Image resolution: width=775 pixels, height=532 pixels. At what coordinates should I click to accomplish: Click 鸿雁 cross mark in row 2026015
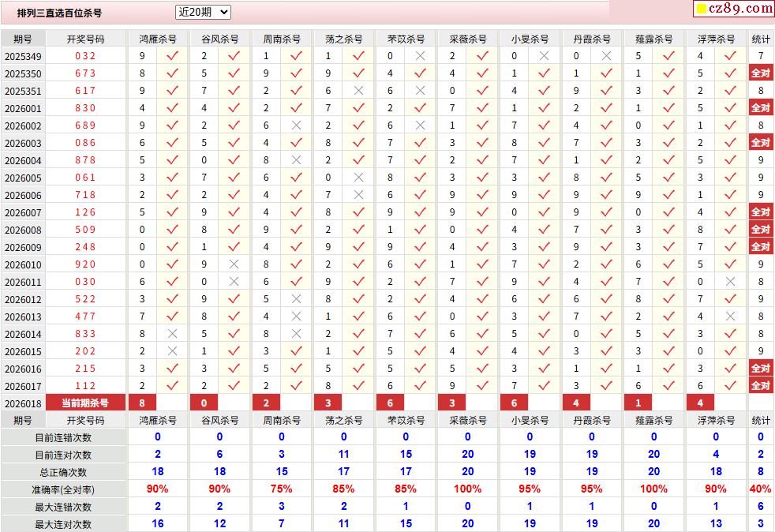pos(173,351)
